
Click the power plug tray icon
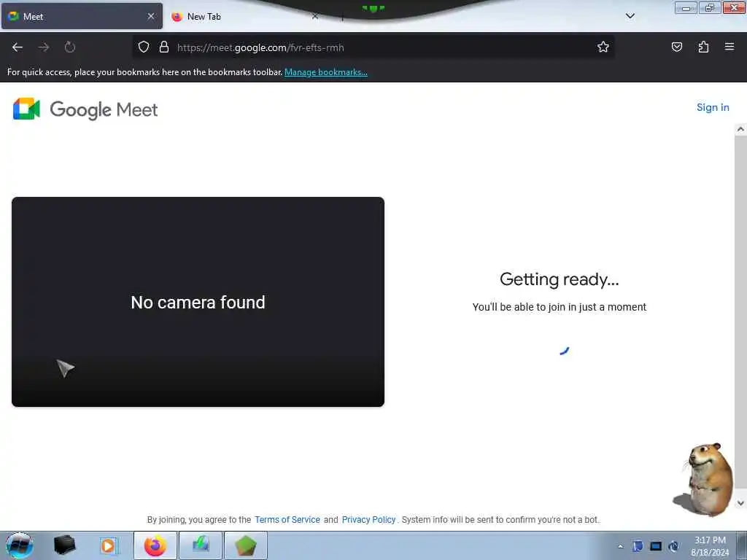pos(673,546)
